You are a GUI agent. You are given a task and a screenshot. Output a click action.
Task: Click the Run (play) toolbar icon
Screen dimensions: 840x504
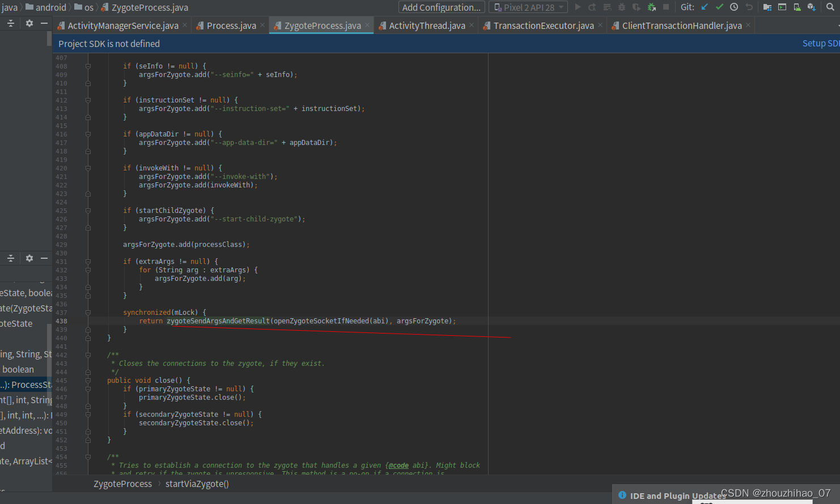578,7
